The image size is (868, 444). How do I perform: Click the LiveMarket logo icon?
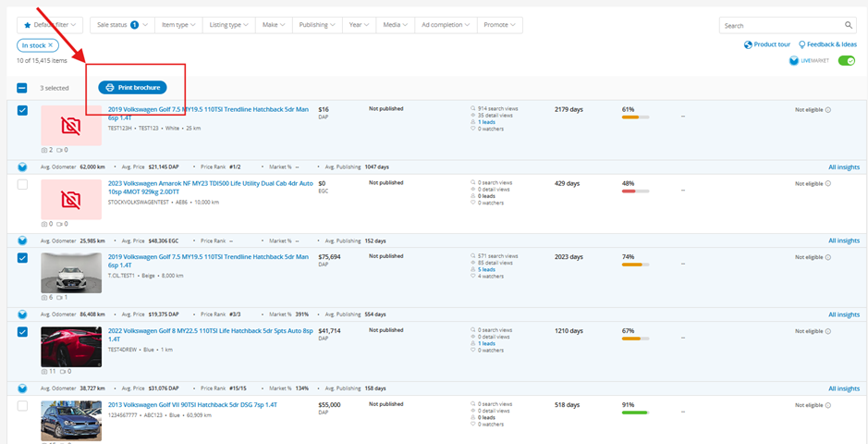point(793,61)
